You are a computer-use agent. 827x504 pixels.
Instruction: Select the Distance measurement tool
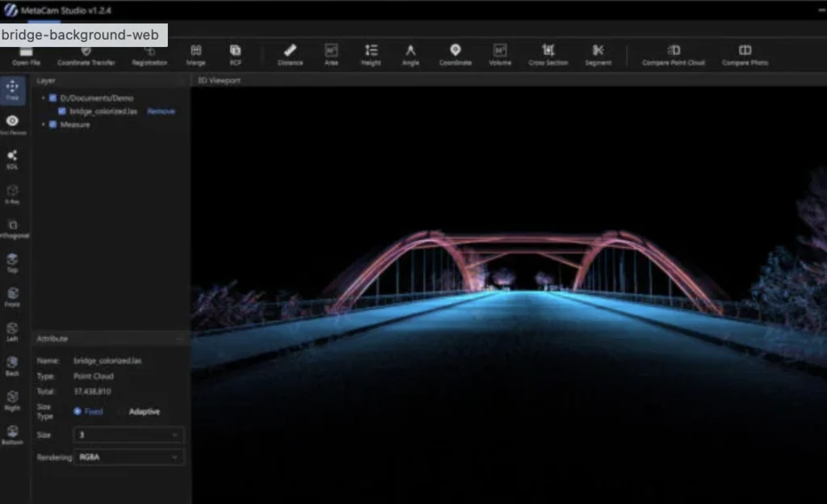pyautogui.click(x=290, y=55)
